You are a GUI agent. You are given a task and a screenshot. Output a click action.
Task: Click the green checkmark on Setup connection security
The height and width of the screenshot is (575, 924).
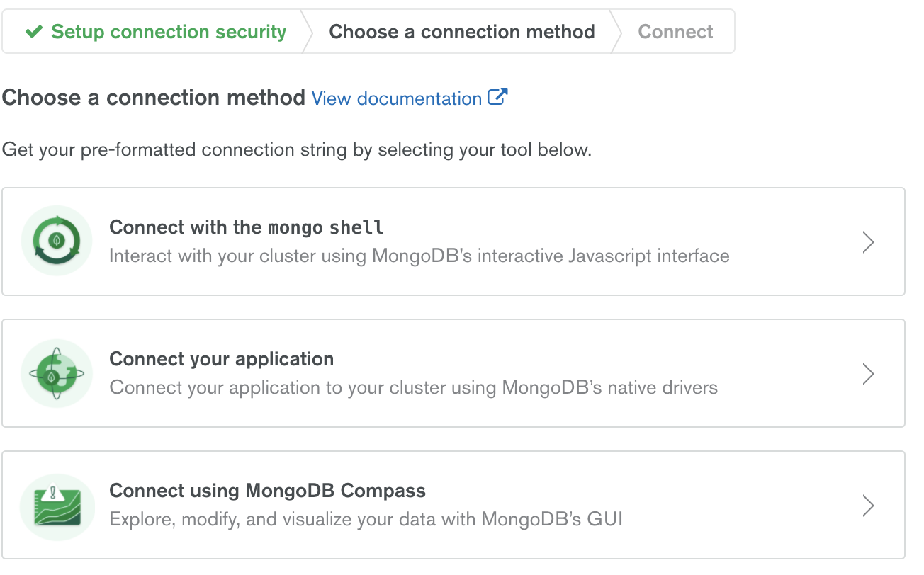[x=33, y=32]
